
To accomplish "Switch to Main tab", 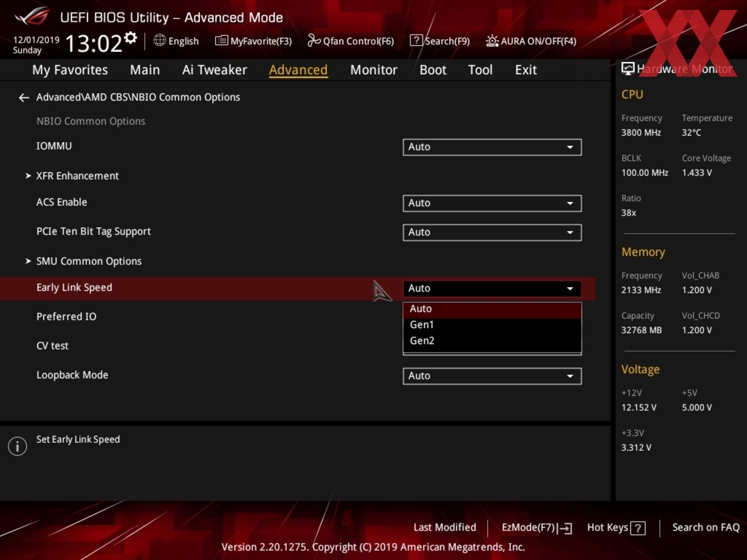I will pyautogui.click(x=145, y=70).
